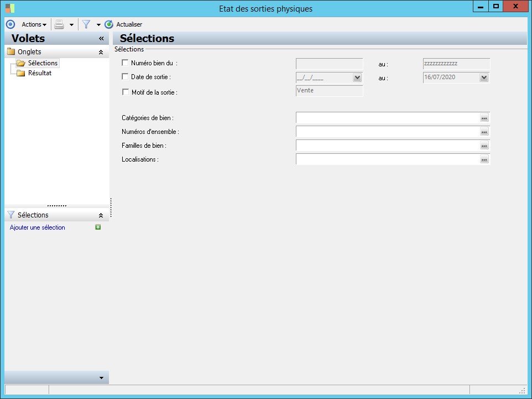This screenshot has height=399, width=532.
Task: Open Numéros d'ensemble browse button
Action: click(484, 132)
